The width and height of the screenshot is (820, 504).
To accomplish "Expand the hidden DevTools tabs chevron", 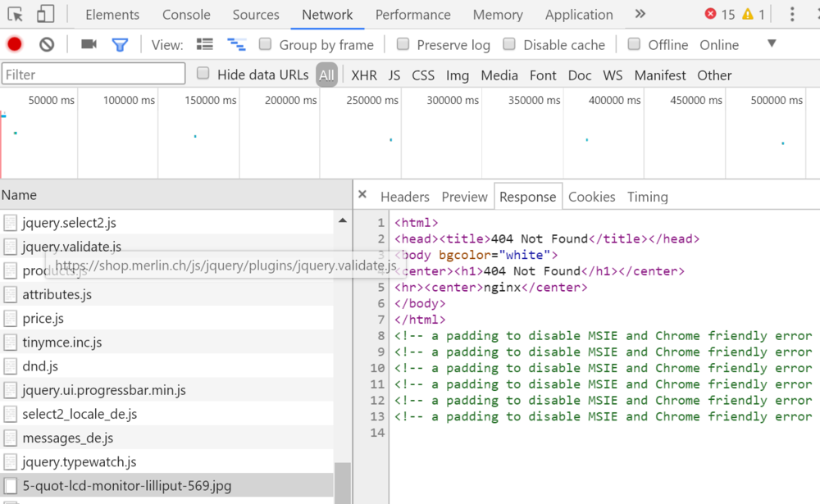I will pyautogui.click(x=640, y=14).
